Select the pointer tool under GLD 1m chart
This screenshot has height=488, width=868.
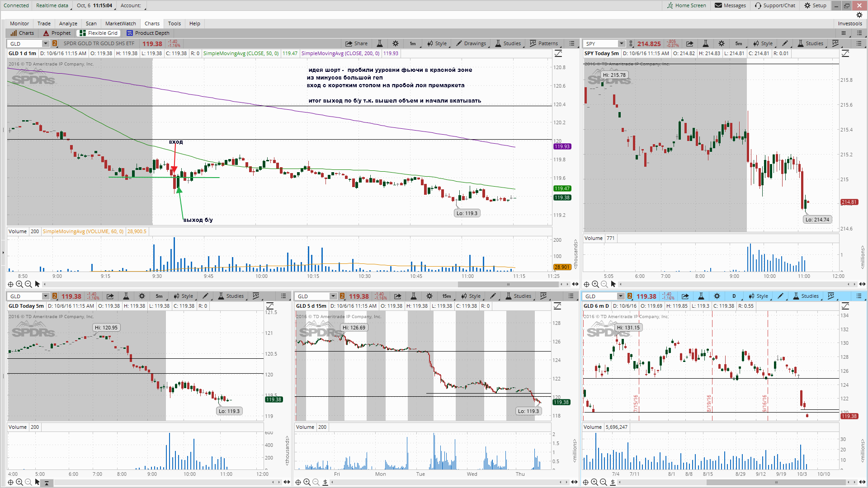click(38, 284)
